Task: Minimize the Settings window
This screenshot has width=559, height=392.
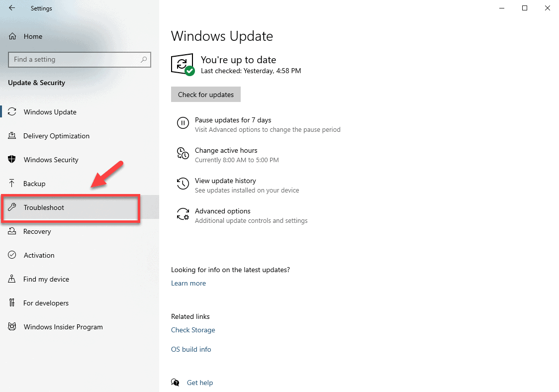Action: 502,8
